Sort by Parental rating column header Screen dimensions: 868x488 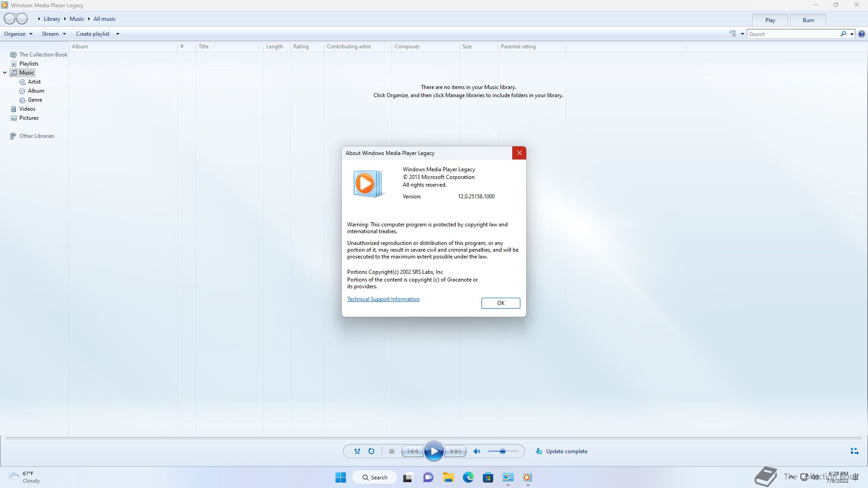pyautogui.click(x=532, y=47)
